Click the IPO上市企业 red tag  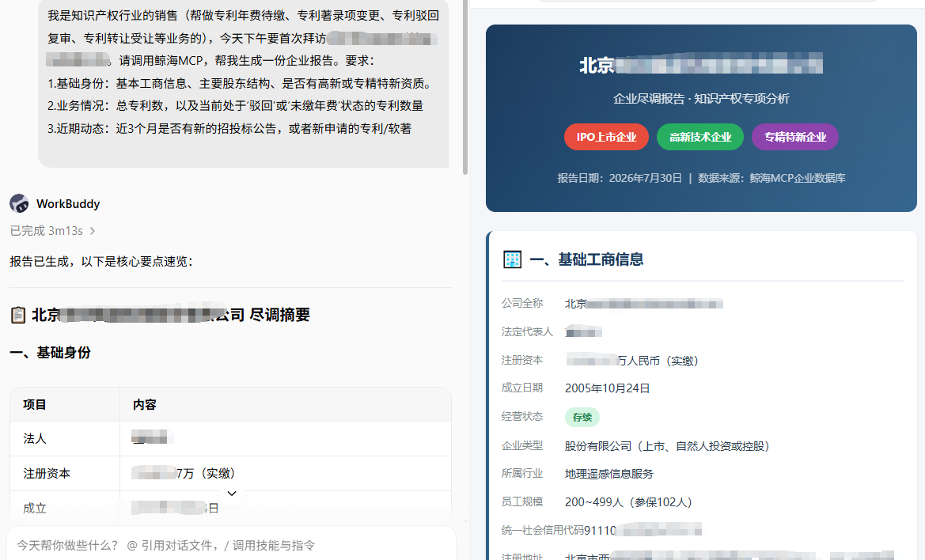606,137
